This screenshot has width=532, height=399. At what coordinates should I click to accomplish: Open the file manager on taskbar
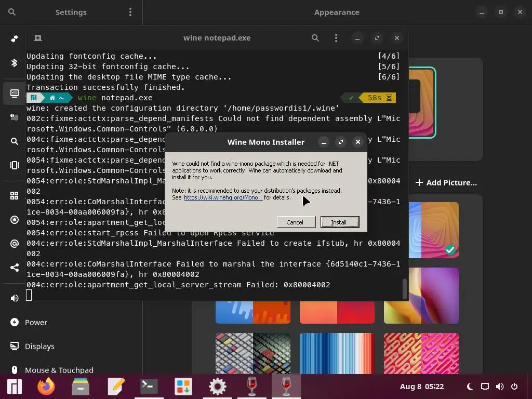coord(81,387)
